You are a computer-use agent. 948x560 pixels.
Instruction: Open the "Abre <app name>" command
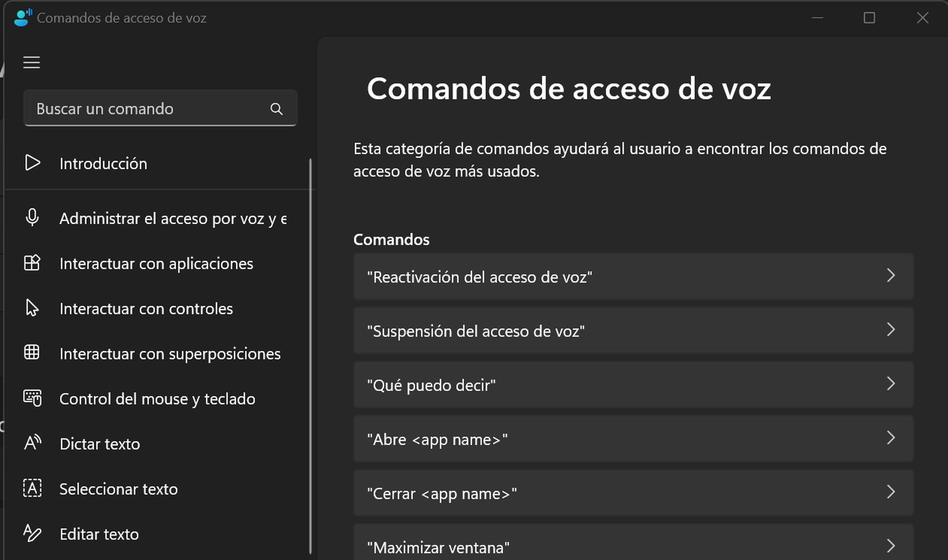pyautogui.click(x=633, y=439)
